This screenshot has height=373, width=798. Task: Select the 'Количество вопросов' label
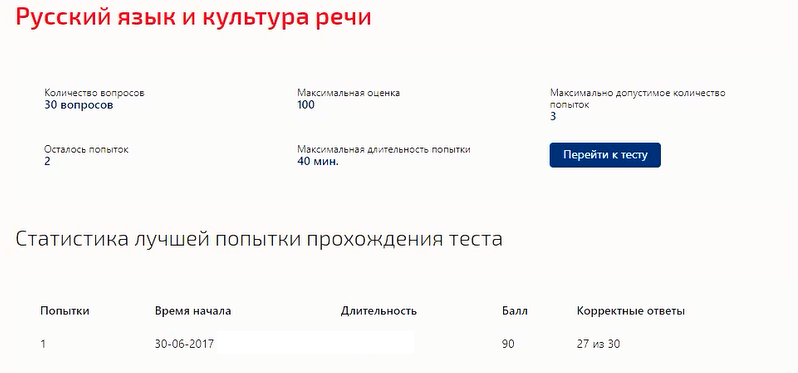pos(94,94)
